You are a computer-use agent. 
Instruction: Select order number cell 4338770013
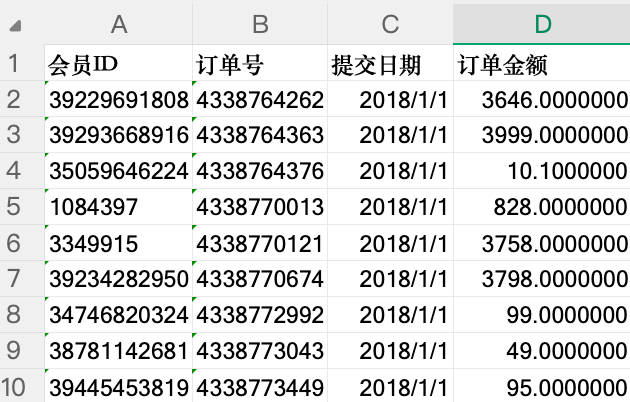(260, 206)
